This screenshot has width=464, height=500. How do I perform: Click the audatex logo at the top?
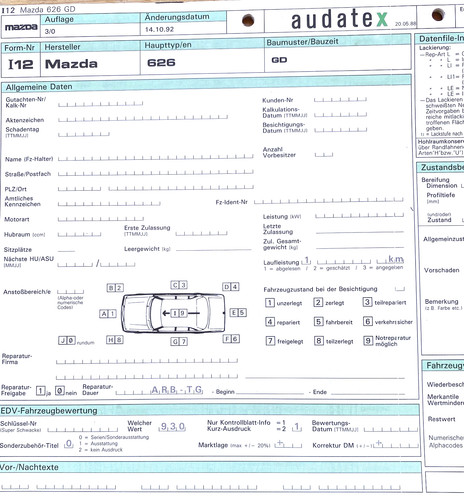[339, 20]
